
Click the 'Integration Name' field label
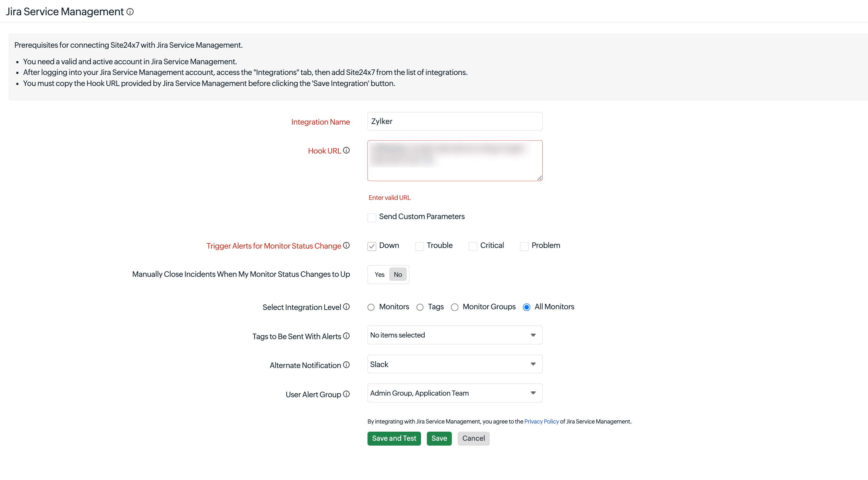(x=320, y=122)
